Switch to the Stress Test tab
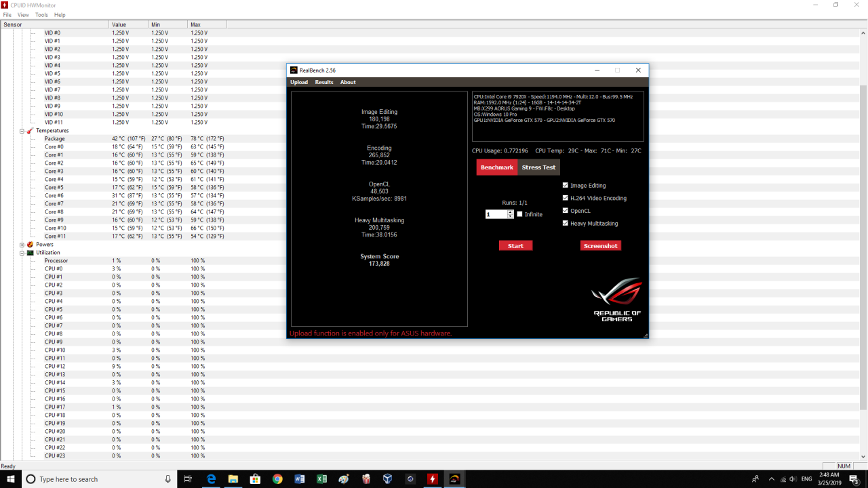The height and width of the screenshot is (488, 868). pyautogui.click(x=538, y=167)
